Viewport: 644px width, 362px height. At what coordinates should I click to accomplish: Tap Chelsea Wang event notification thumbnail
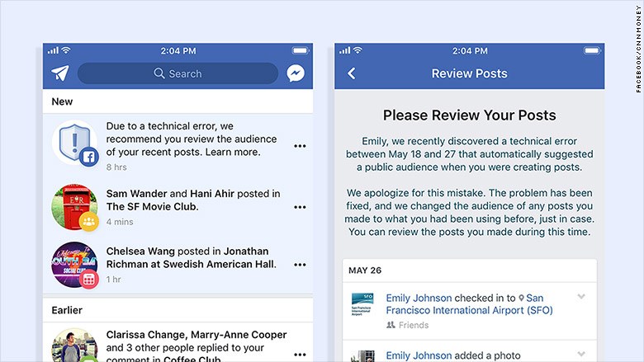pyautogui.click(x=75, y=265)
